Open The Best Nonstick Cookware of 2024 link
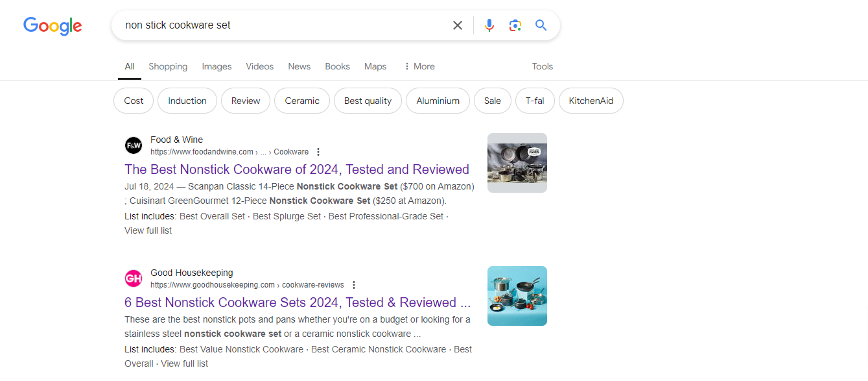The width and height of the screenshot is (868, 381). click(297, 169)
